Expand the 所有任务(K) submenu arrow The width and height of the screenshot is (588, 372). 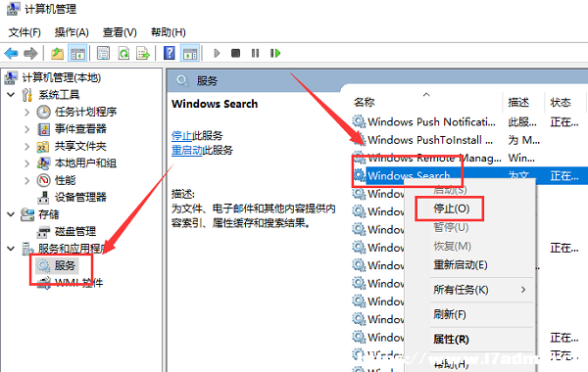click(523, 290)
